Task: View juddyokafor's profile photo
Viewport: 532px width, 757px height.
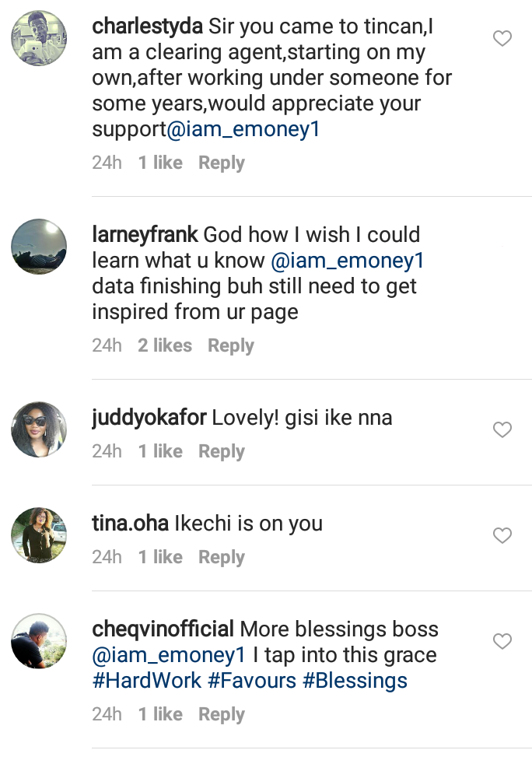Action: [39, 429]
